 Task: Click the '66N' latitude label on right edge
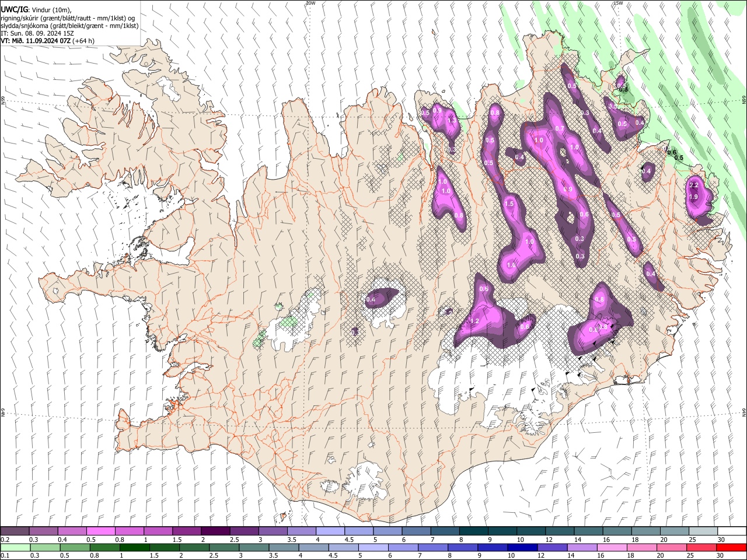pyautogui.click(x=744, y=100)
